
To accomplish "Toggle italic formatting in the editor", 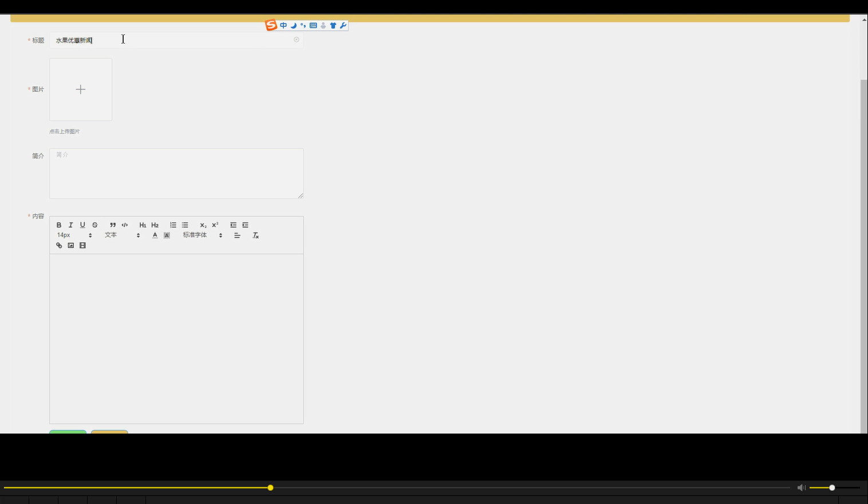I will tap(71, 225).
